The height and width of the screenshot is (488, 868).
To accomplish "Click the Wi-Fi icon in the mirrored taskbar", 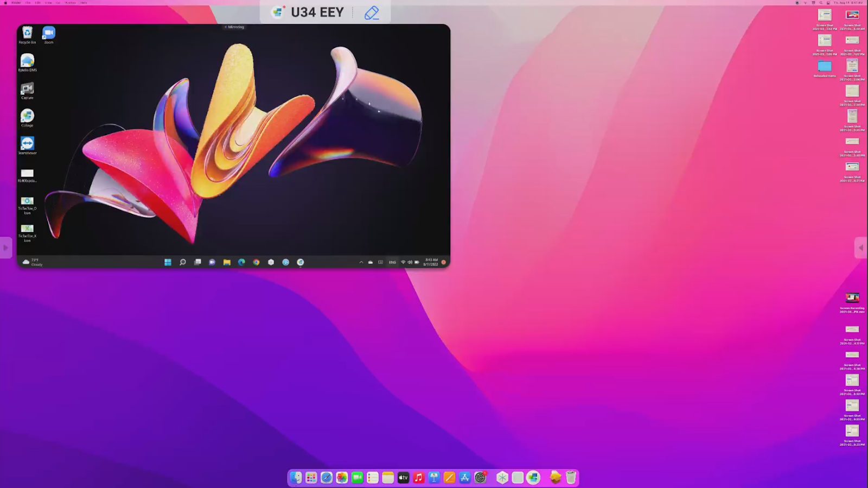I will click(x=403, y=262).
